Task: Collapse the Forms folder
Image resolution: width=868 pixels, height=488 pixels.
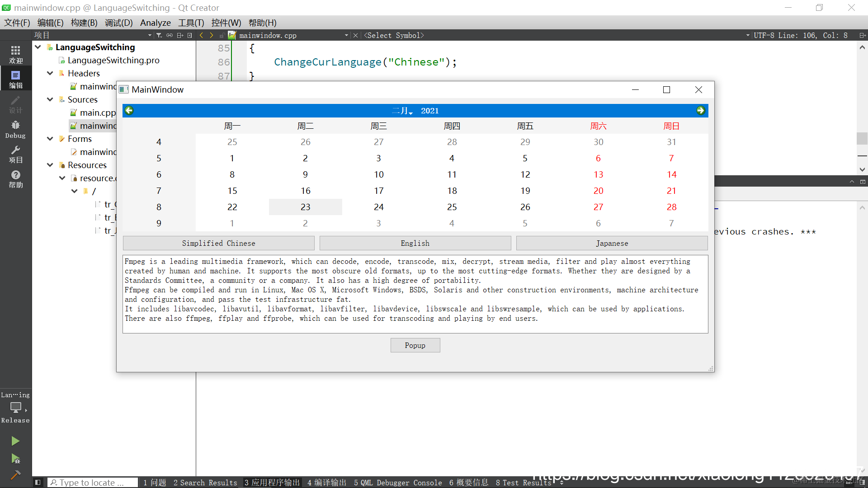Action: (x=50, y=139)
